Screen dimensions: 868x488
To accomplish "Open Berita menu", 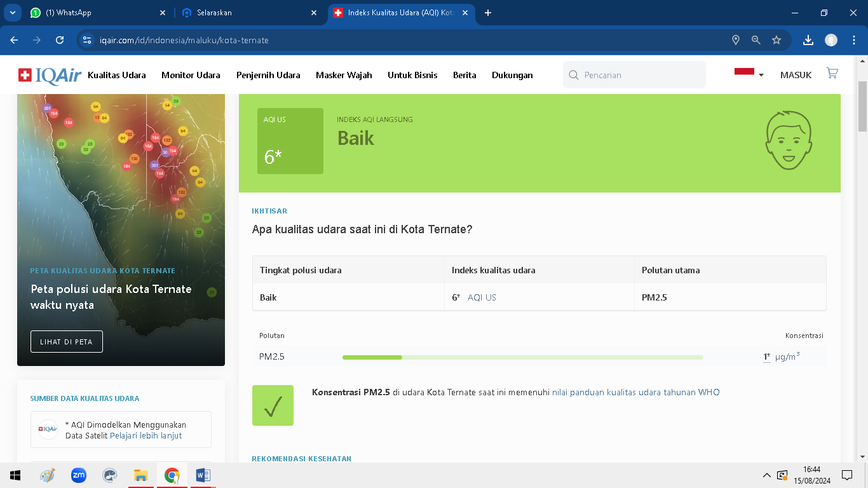I will (x=465, y=75).
